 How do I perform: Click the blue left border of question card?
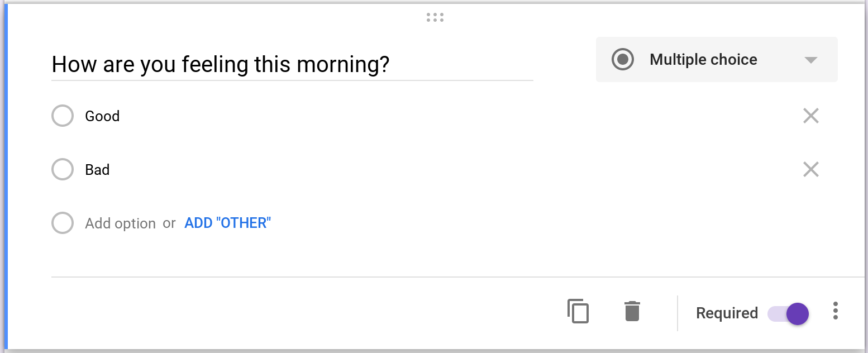click(x=6, y=176)
